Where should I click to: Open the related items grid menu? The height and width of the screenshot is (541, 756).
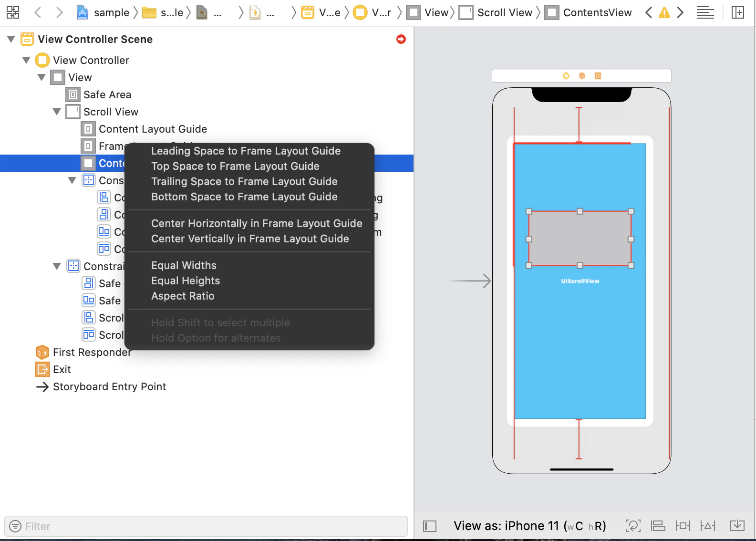point(13,12)
